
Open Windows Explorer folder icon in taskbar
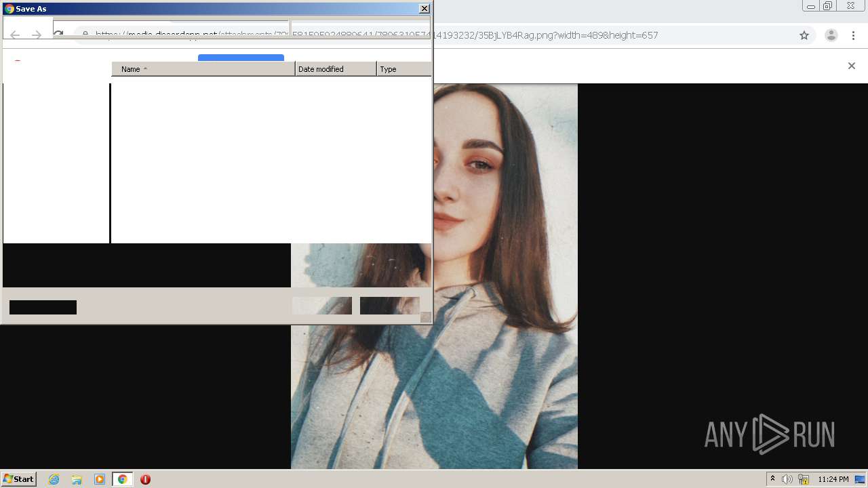click(x=77, y=479)
